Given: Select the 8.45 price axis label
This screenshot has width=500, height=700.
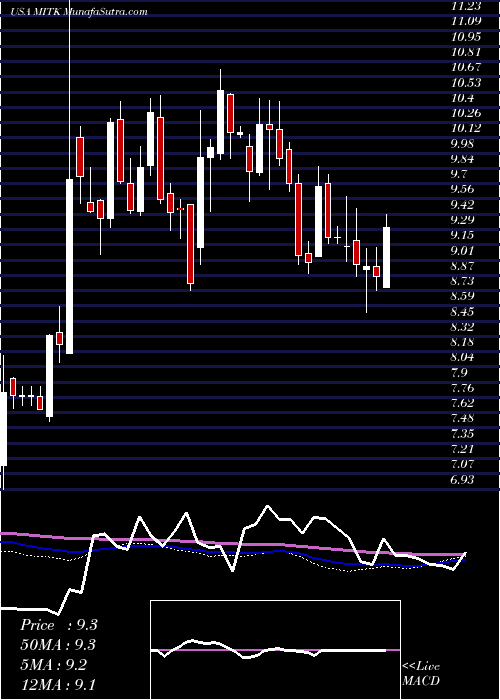Looking at the screenshot, I should tap(463, 311).
